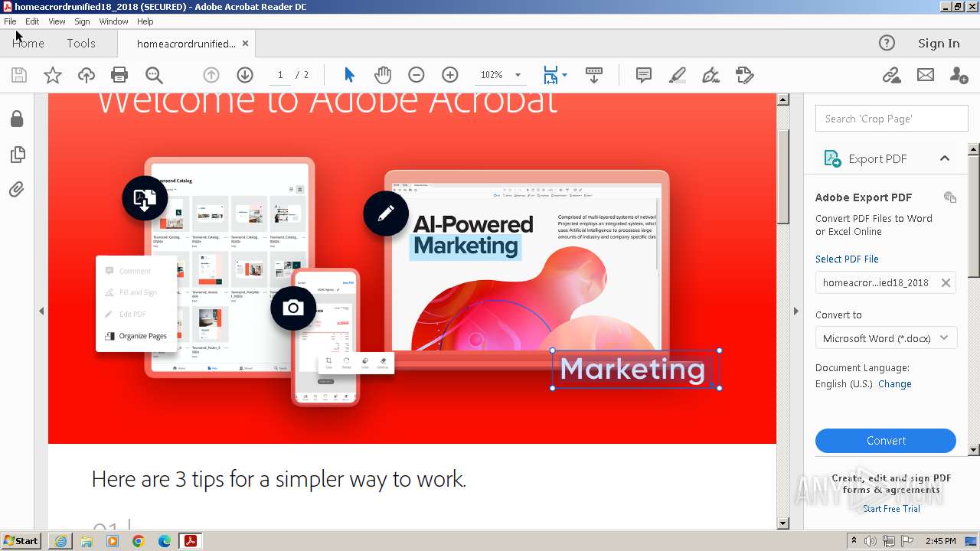The image size is (980, 551).
Task: Show security settings padlock icon
Action: [17, 119]
